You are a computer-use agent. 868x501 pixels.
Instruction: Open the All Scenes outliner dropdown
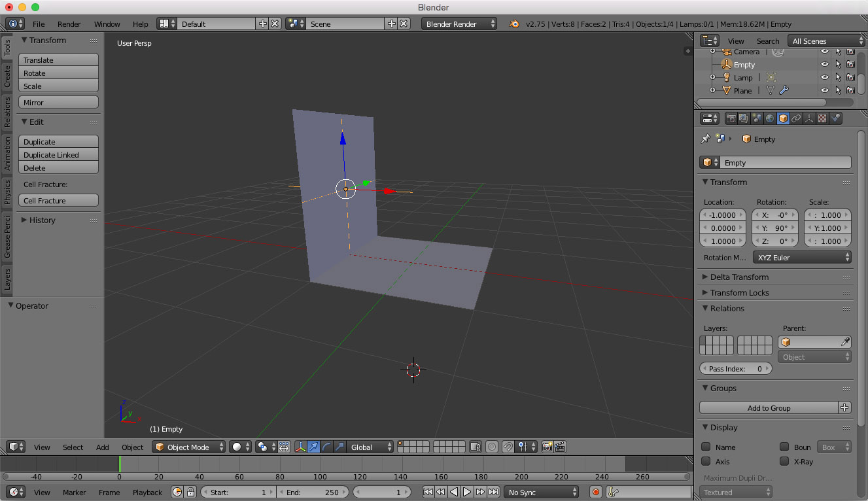pyautogui.click(x=827, y=41)
